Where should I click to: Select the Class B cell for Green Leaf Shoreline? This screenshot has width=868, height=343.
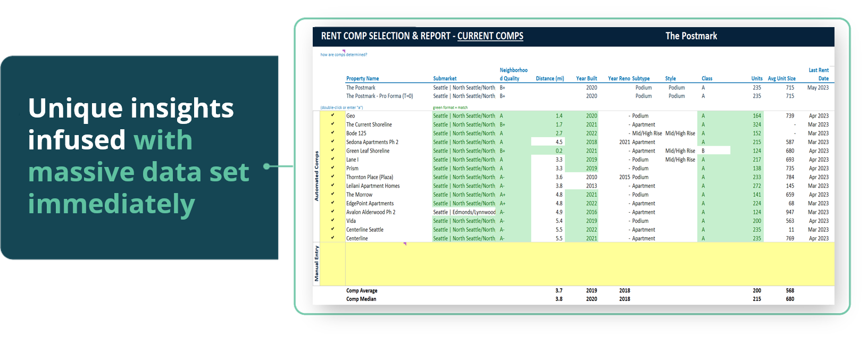[x=713, y=151]
